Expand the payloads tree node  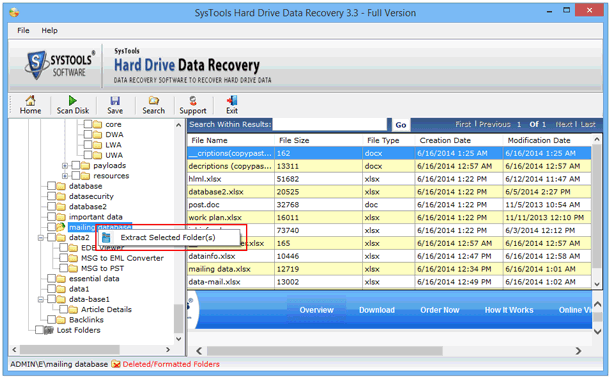click(65, 166)
